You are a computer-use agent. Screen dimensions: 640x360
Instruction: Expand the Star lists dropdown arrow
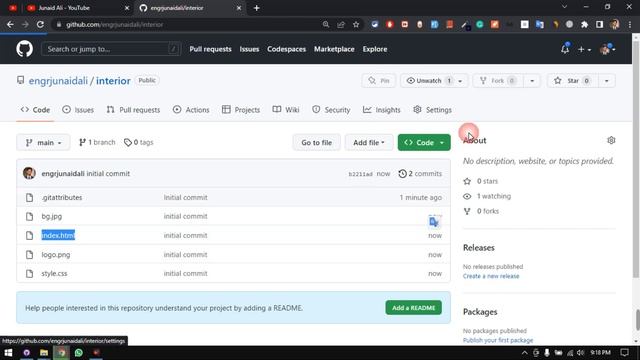607,81
